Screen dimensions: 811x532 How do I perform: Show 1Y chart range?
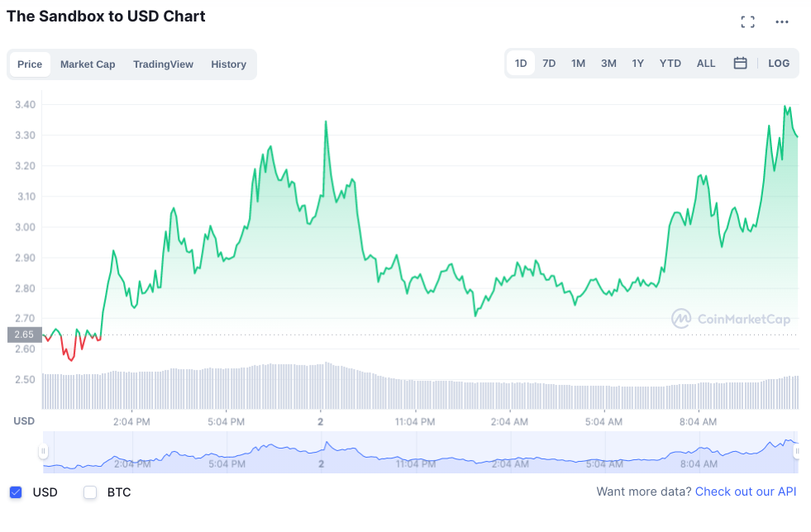coord(637,64)
